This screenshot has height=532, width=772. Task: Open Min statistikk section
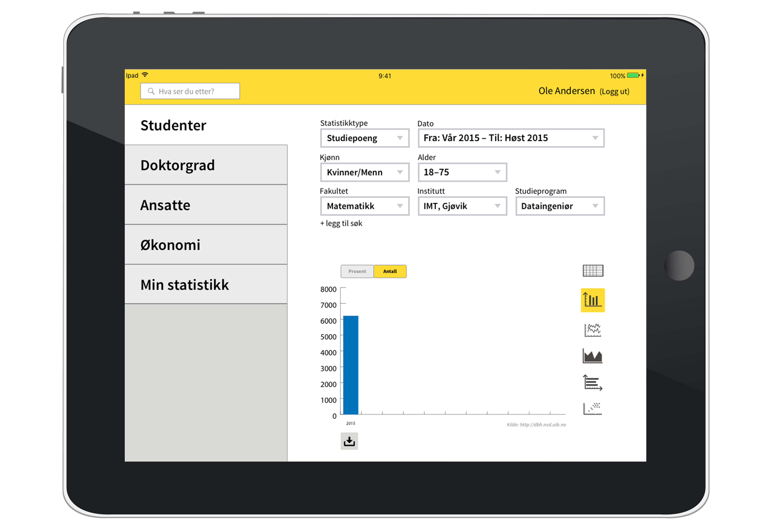tap(206, 284)
